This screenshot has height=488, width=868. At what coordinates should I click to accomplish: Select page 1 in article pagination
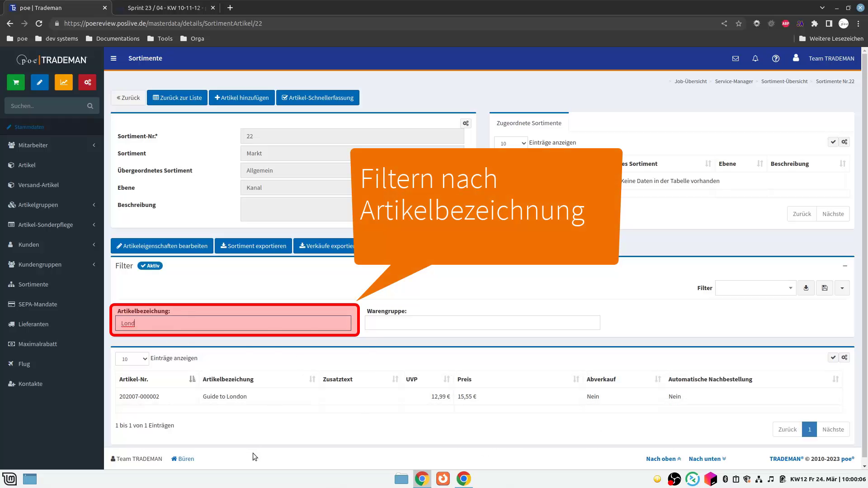[x=809, y=429]
